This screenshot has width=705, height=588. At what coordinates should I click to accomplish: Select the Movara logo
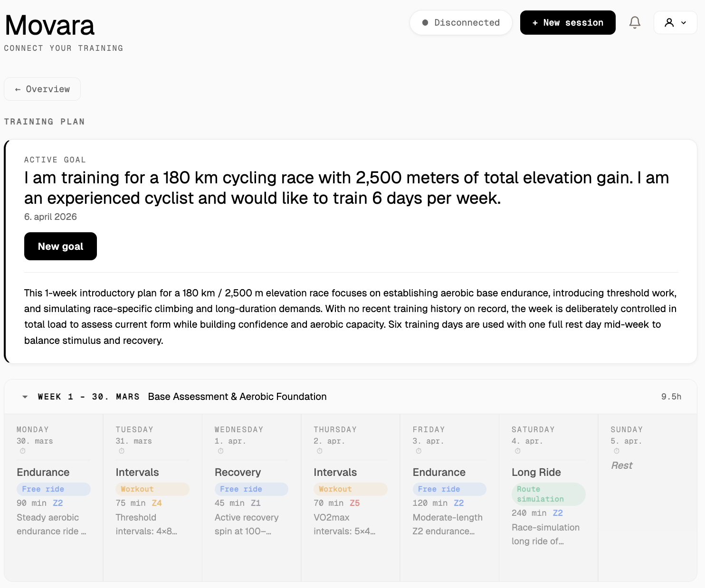(49, 25)
